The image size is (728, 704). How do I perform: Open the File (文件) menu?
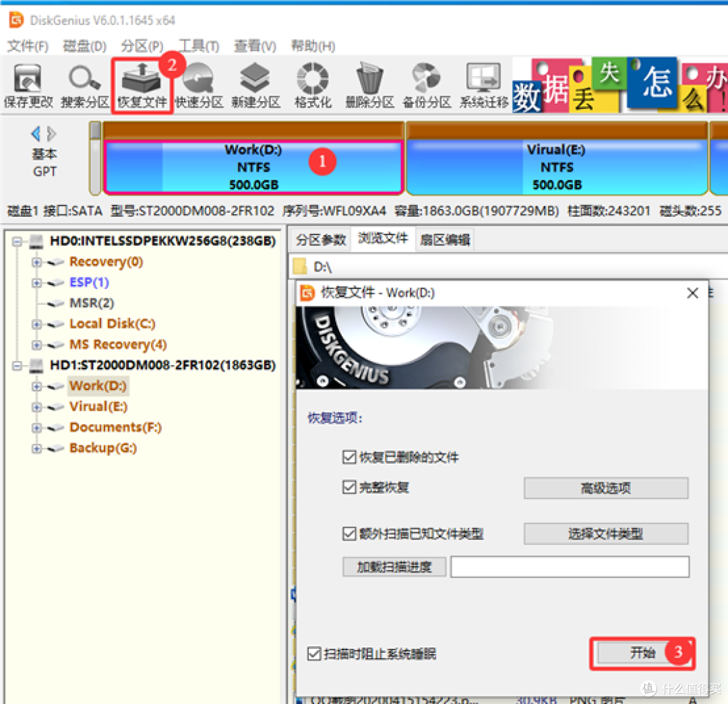28,46
